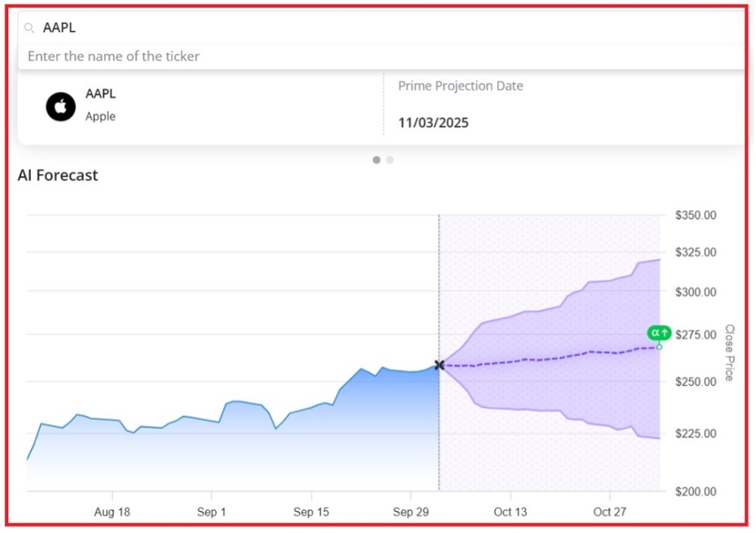
Task: Switch to the second carousel pagination dot
Action: point(390,160)
